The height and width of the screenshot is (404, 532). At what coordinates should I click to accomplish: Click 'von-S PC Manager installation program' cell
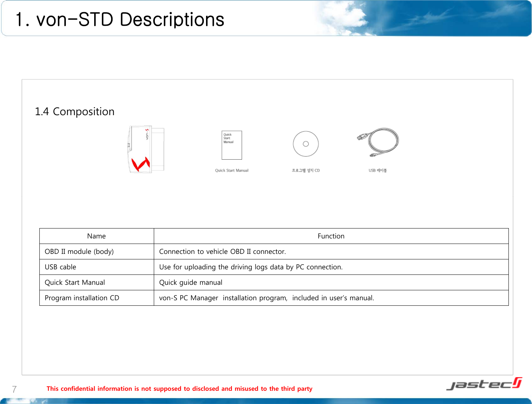(x=331, y=298)
